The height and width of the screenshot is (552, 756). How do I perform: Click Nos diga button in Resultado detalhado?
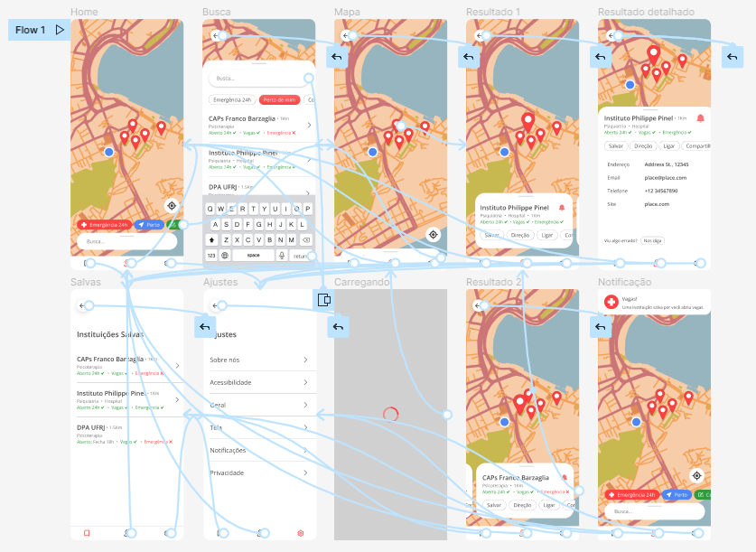[x=652, y=240]
